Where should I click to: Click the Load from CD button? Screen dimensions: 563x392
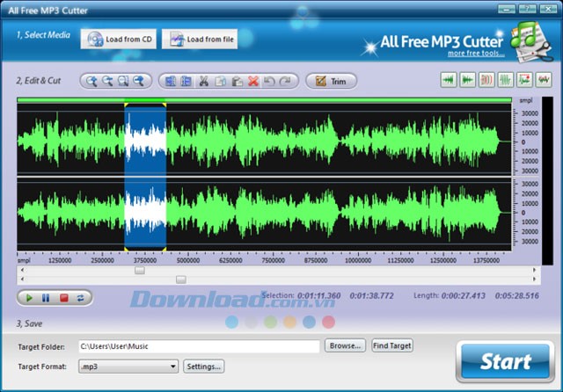[x=117, y=40]
